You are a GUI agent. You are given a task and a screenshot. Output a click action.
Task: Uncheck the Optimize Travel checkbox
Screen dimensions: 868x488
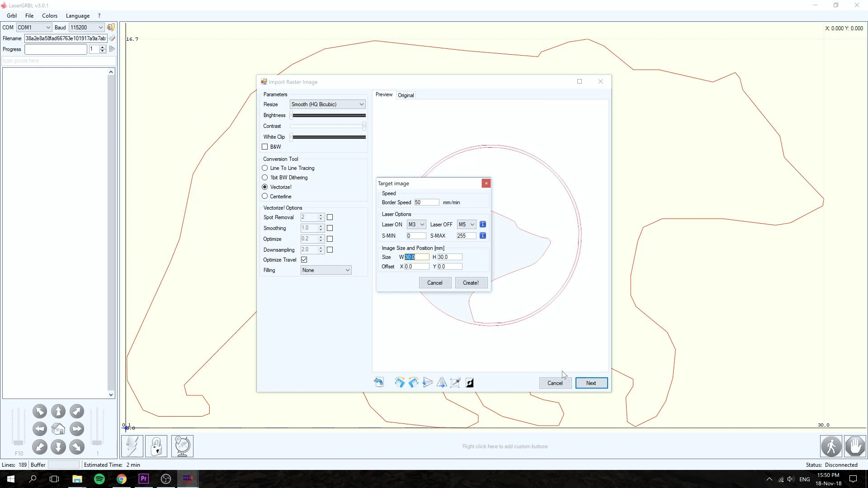304,260
